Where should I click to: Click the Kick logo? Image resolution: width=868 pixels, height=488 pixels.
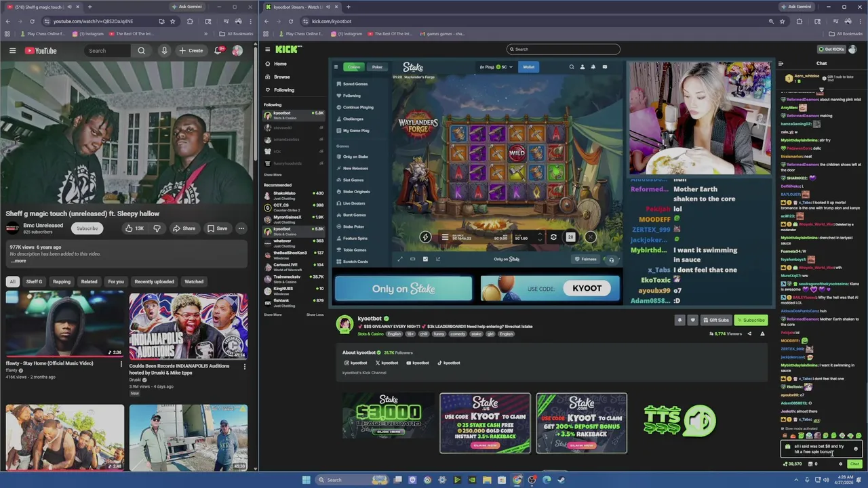tap(288, 49)
